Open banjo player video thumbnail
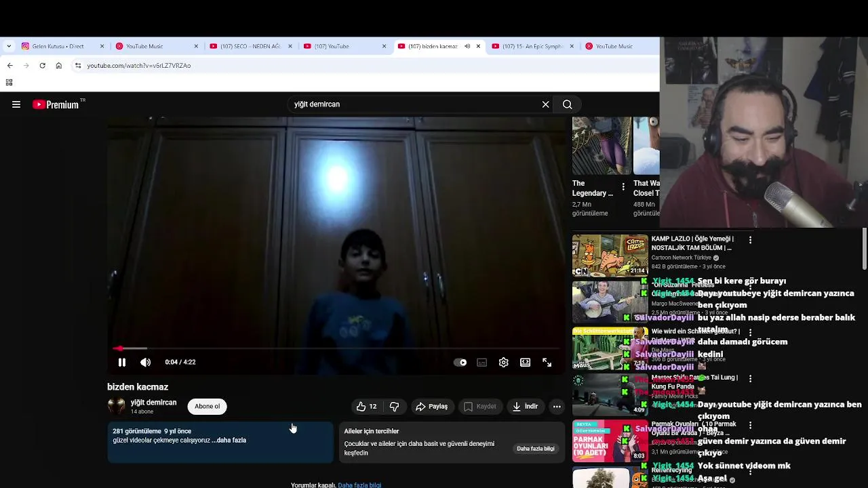The image size is (868, 488). (x=610, y=302)
